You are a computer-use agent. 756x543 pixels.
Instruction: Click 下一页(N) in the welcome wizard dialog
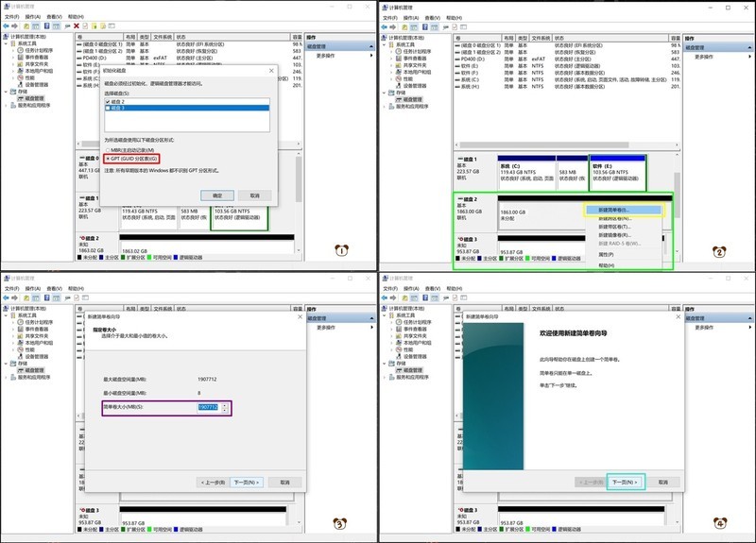625,482
